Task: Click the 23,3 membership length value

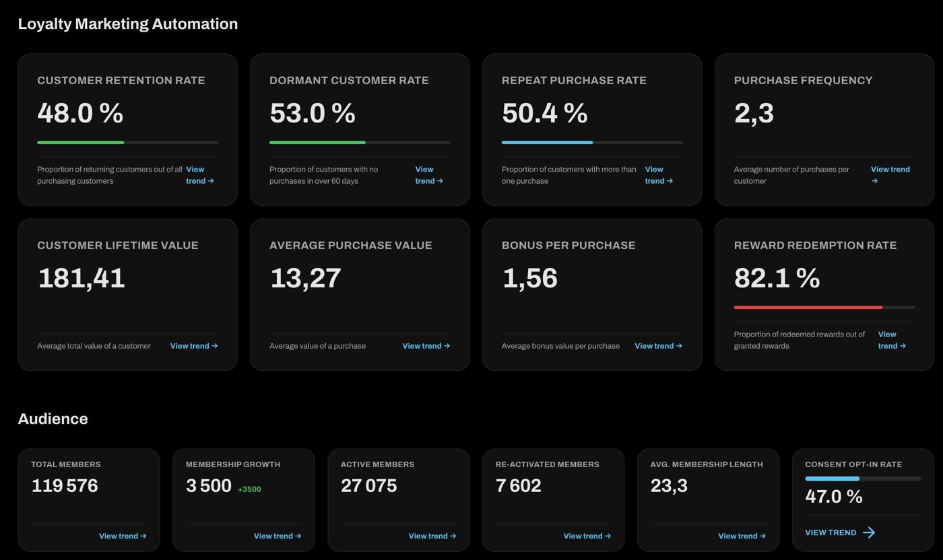Action: pyautogui.click(x=669, y=486)
